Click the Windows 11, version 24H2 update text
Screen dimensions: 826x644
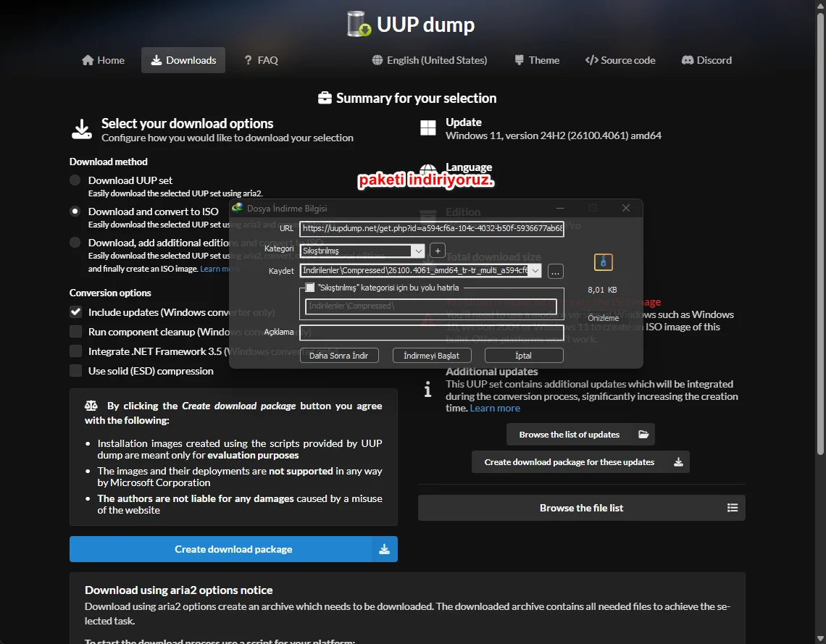point(554,135)
